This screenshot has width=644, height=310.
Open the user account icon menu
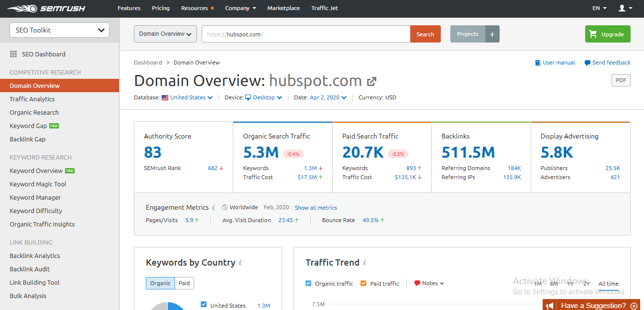(x=625, y=8)
